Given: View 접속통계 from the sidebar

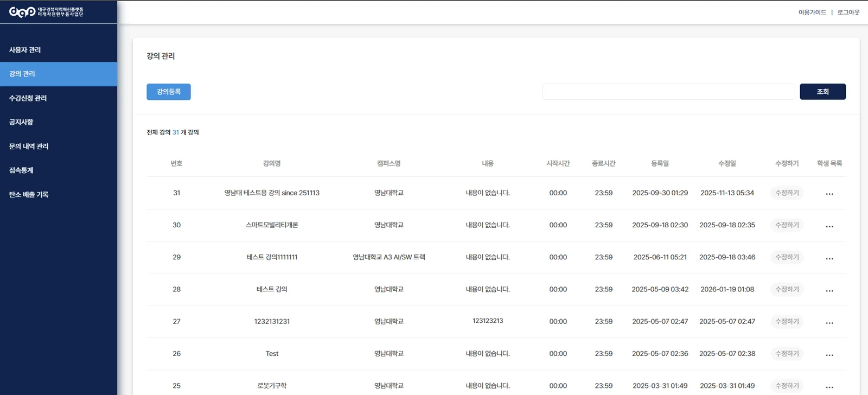Looking at the screenshot, I should [x=59, y=170].
